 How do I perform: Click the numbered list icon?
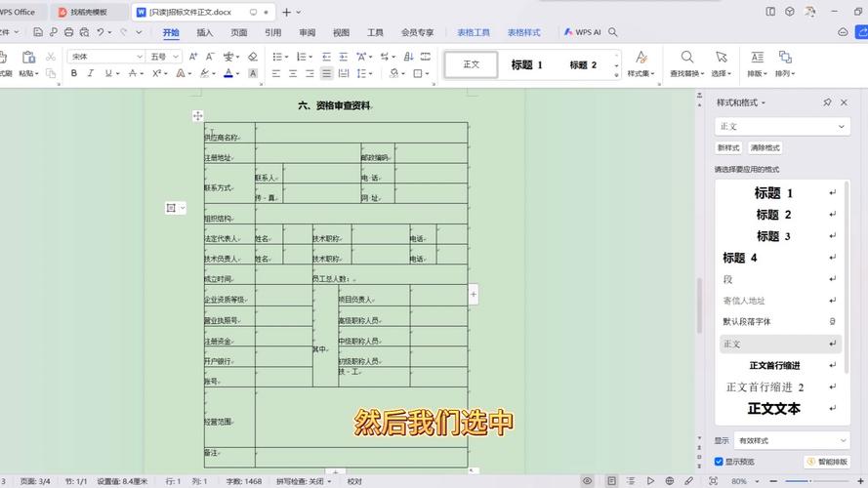(x=301, y=57)
